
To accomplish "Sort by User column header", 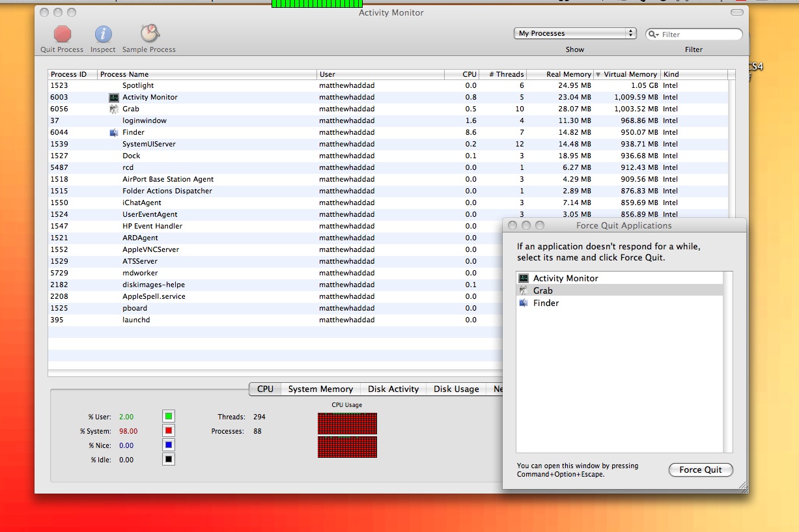I will (x=381, y=74).
